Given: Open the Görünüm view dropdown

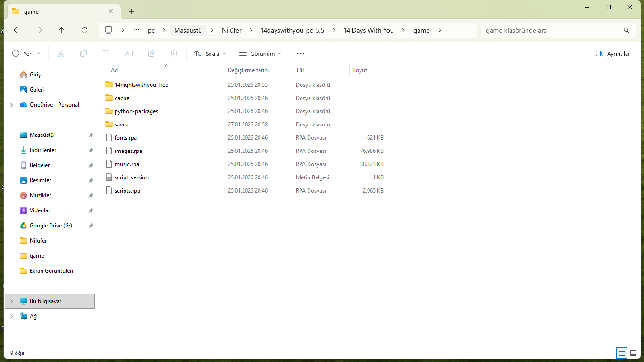Looking at the screenshot, I should point(260,53).
